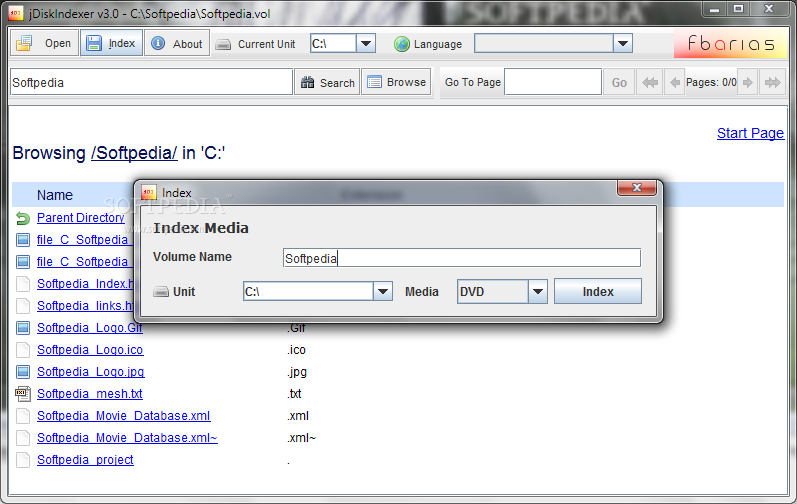Click the Softpedia_Index file link
This screenshot has width=797, height=504.
(x=85, y=284)
